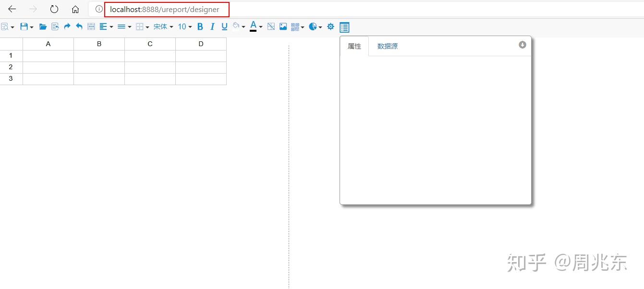
Task: Open the font size 10 dropdown
Action: coord(185,27)
